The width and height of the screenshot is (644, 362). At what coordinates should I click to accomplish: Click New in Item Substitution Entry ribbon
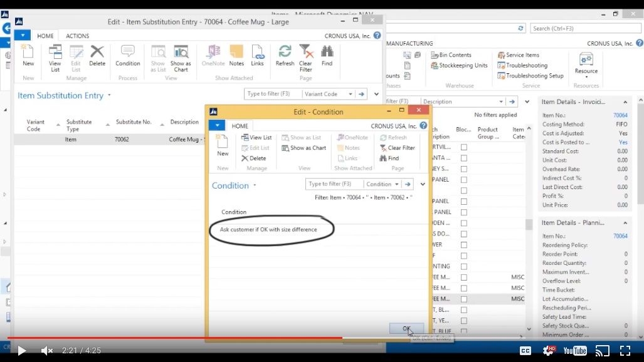[28, 55]
